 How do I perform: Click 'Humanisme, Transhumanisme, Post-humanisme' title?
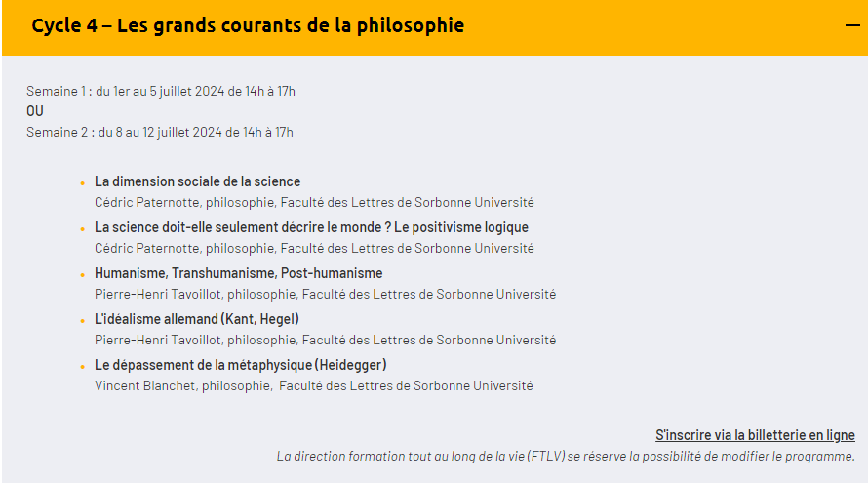click(238, 273)
